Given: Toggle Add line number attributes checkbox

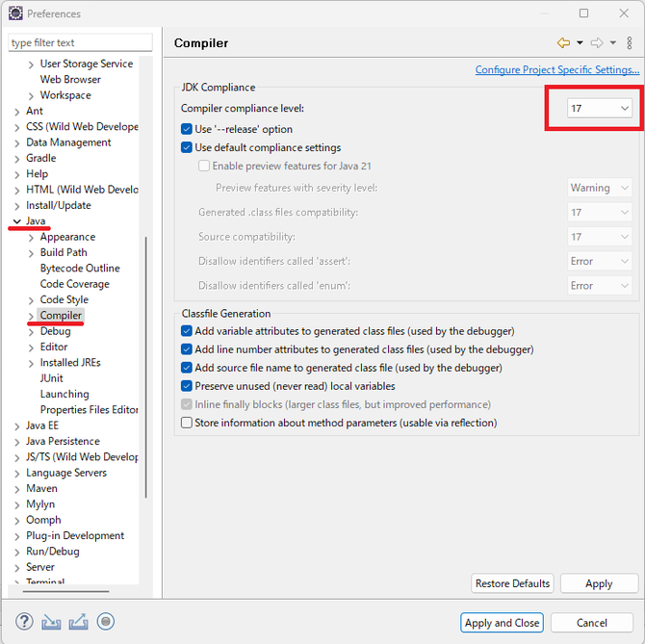Looking at the screenshot, I should click(187, 349).
